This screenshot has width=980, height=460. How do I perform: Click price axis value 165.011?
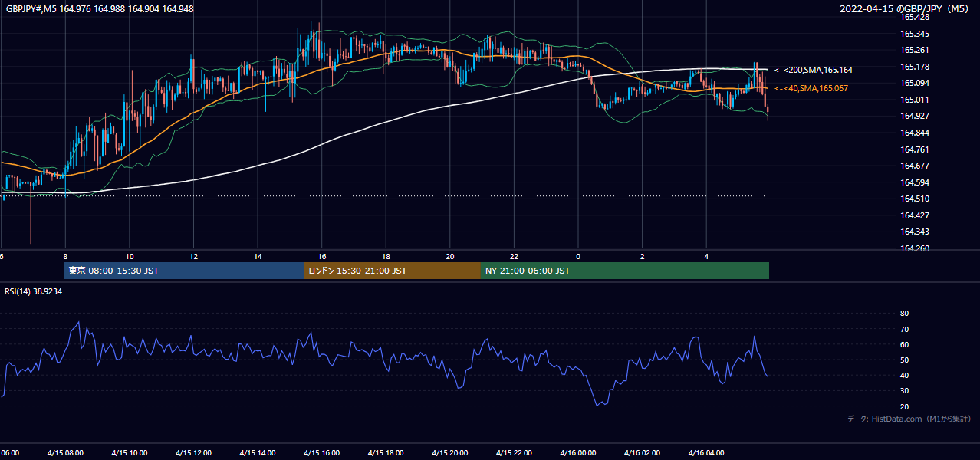point(915,100)
